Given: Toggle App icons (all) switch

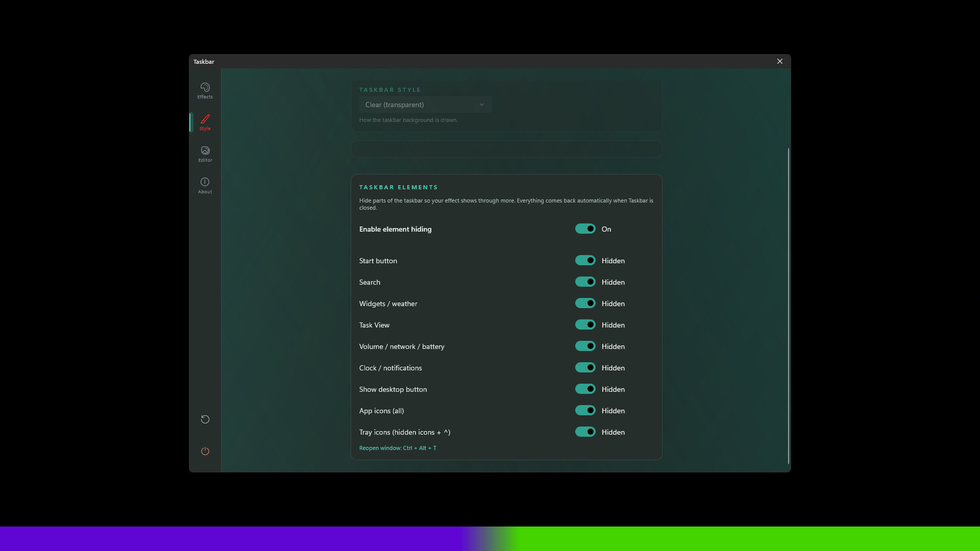Looking at the screenshot, I should 585,410.
